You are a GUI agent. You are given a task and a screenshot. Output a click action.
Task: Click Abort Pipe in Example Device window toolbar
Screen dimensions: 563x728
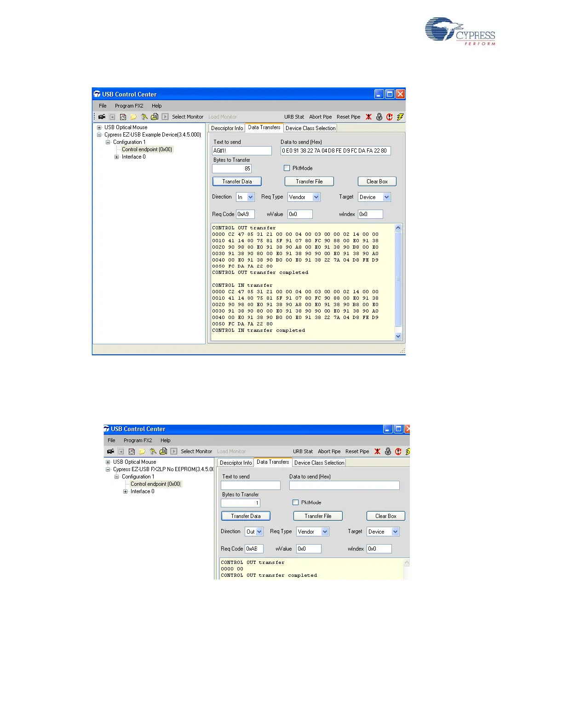tap(321, 117)
